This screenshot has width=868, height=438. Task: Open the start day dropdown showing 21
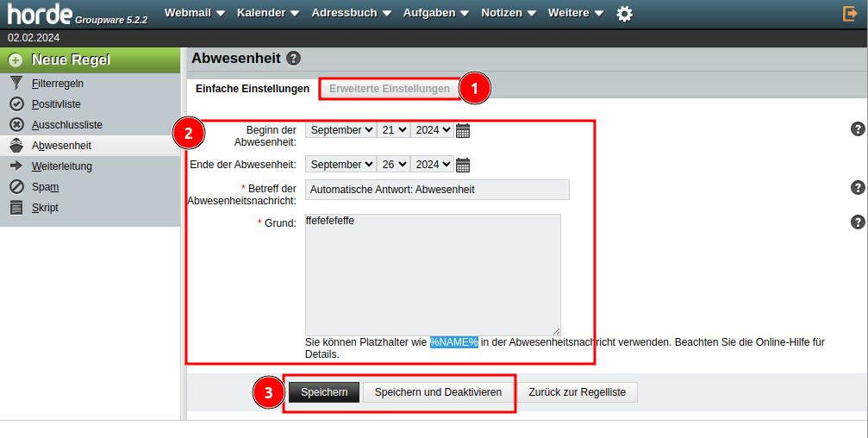[393, 130]
